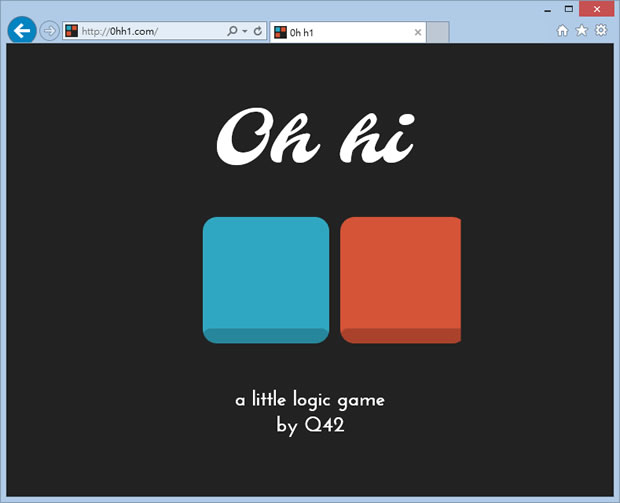Click the red game tile
Screen dimensions: 620x503
pos(401,280)
